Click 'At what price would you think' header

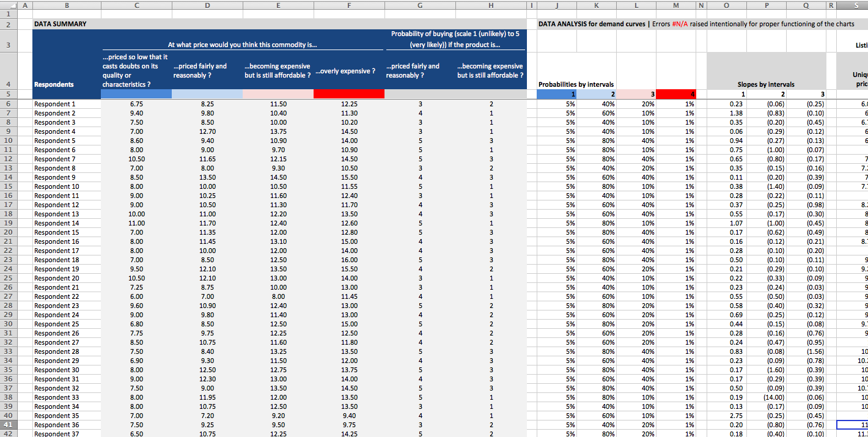tap(242, 45)
